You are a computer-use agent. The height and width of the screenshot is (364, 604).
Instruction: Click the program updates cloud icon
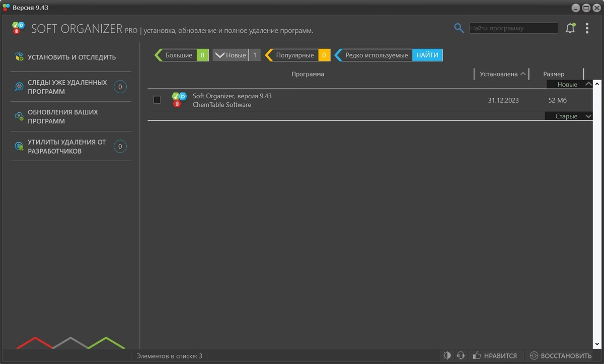pyautogui.click(x=19, y=117)
